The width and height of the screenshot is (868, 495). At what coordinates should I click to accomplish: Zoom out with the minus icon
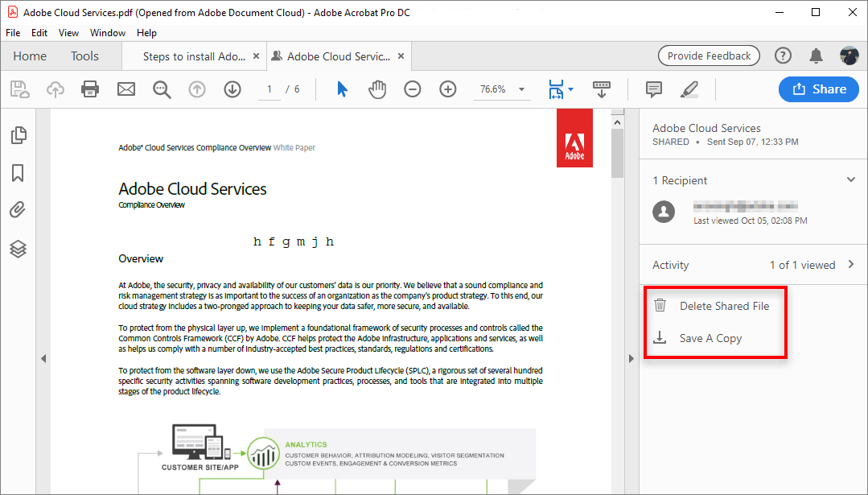pos(412,89)
